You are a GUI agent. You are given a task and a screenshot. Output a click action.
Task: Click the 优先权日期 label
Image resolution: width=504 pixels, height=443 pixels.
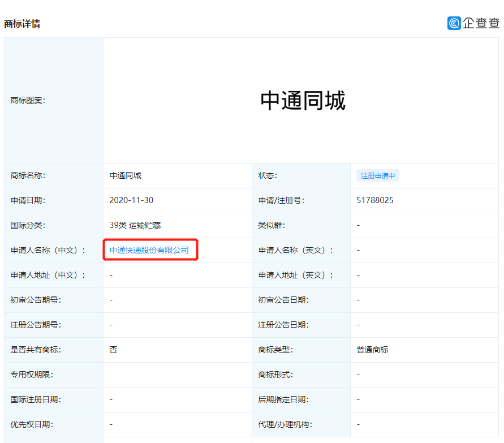point(32,425)
